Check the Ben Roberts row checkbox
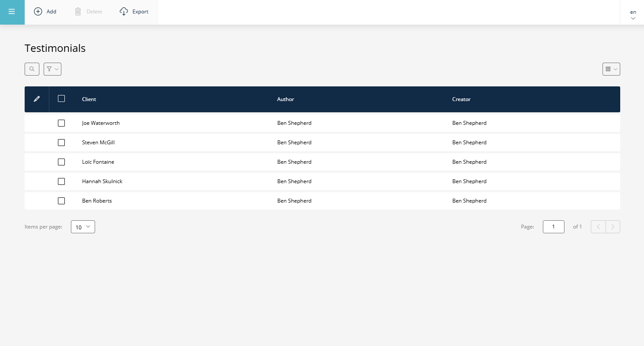The image size is (644, 346). point(61,201)
